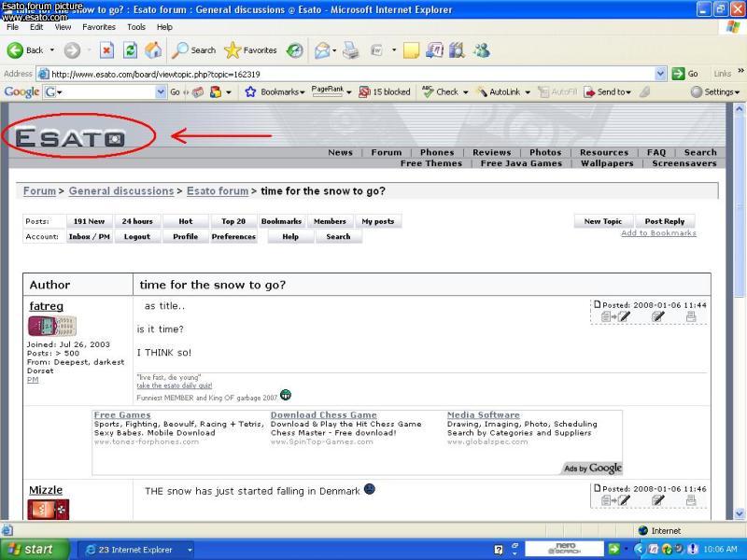Click the Messenger buddy icon

482,50
